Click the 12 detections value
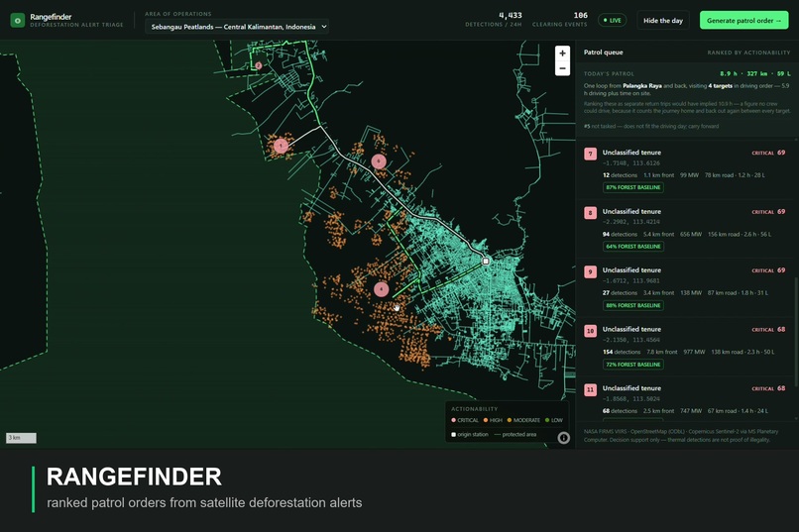799x532 pixels. click(620, 175)
